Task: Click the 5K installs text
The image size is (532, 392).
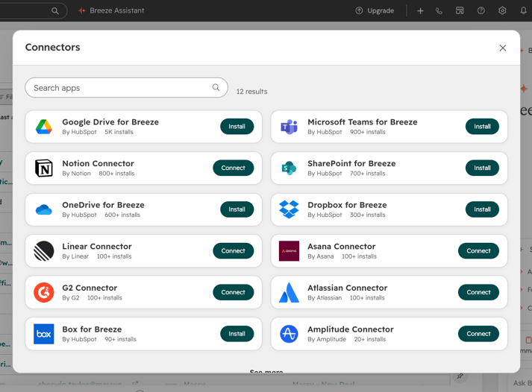Action: [x=119, y=132]
